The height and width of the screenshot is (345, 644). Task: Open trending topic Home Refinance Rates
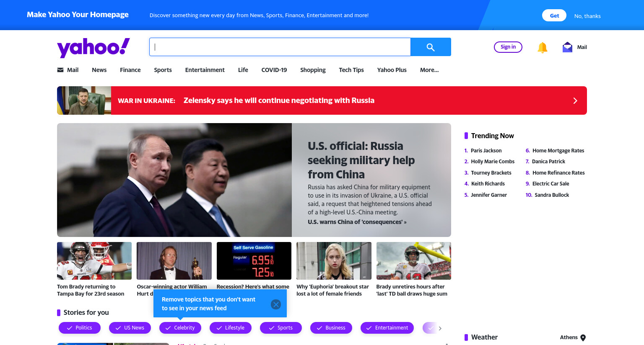tap(558, 173)
